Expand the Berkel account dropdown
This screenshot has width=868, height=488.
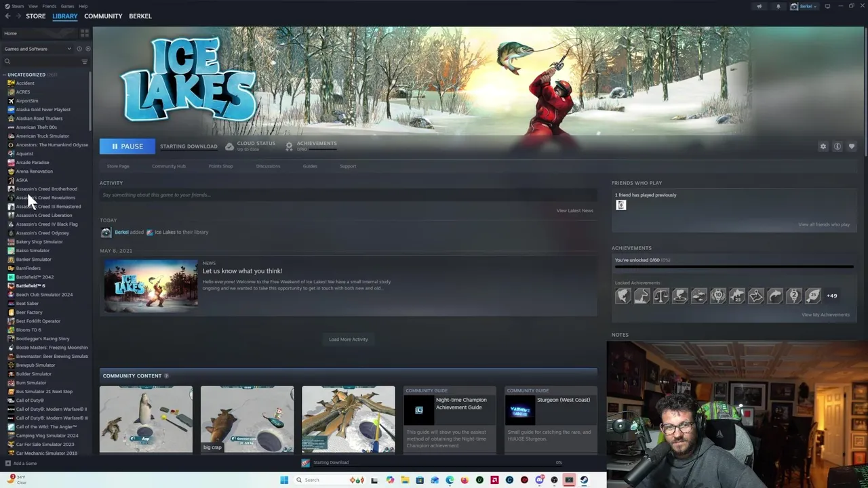pyautogui.click(x=804, y=6)
